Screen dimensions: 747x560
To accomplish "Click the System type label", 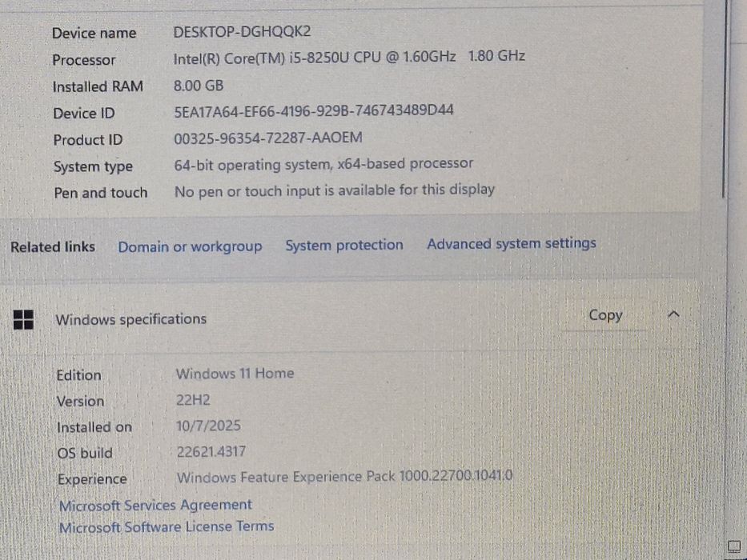I will pos(93,167).
